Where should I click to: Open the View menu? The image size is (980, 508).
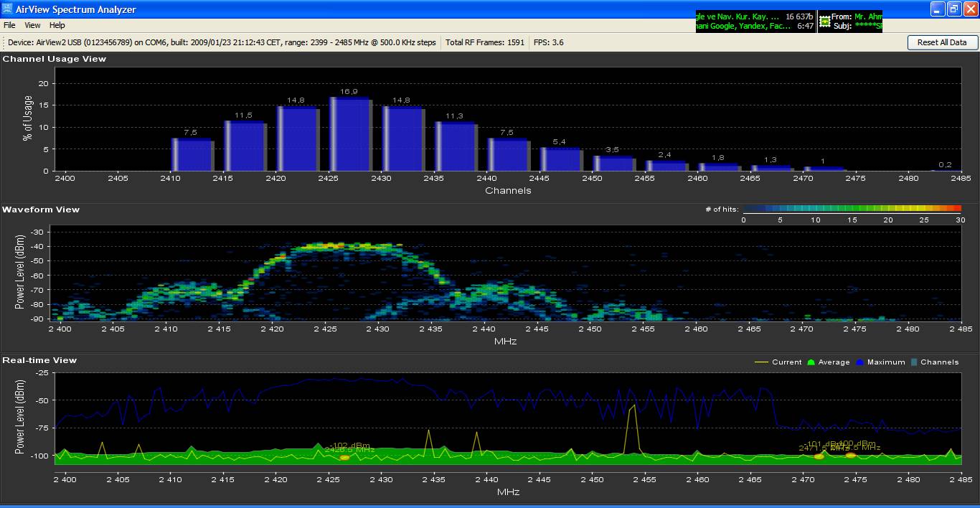tap(33, 25)
